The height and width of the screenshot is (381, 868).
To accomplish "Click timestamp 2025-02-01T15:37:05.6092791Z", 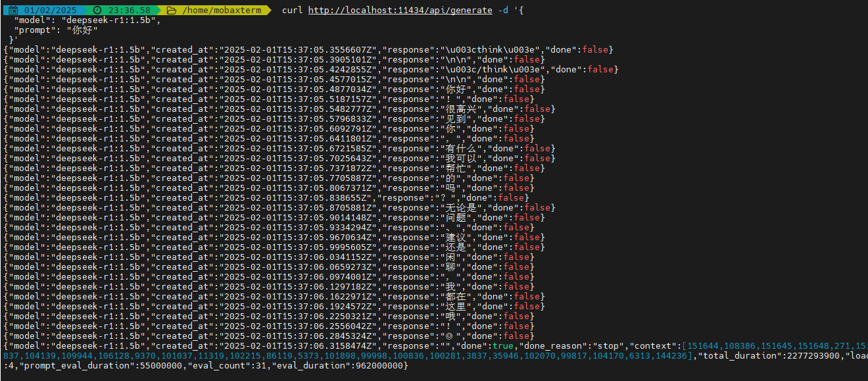I will [297, 129].
